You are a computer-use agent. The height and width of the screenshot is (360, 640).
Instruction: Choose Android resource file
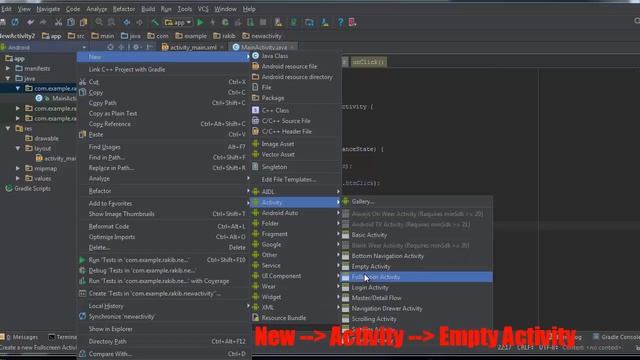296,67
